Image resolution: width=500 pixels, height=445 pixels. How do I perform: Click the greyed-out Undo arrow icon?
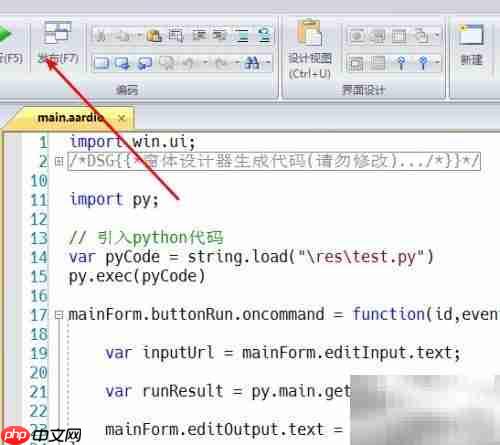point(188,62)
